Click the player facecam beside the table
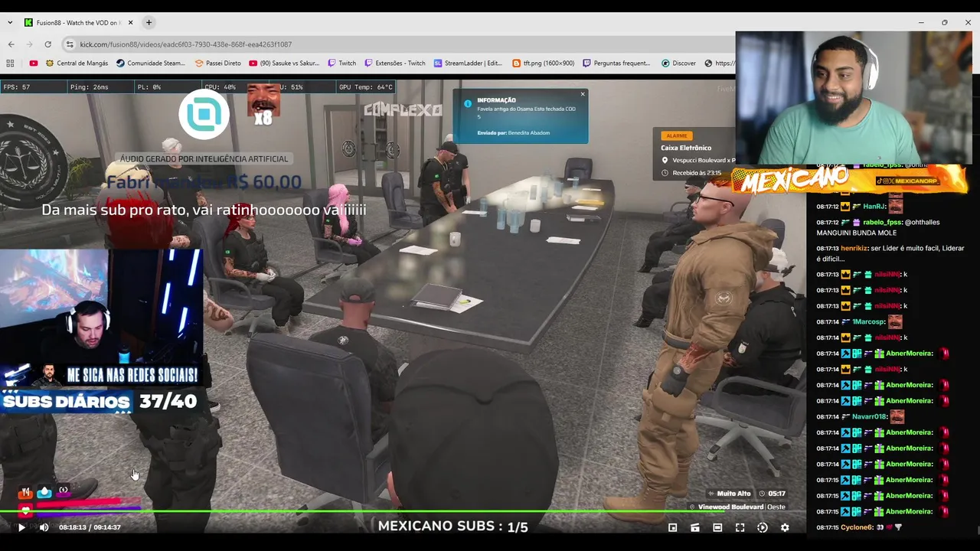Image resolution: width=980 pixels, height=551 pixels. point(100,306)
